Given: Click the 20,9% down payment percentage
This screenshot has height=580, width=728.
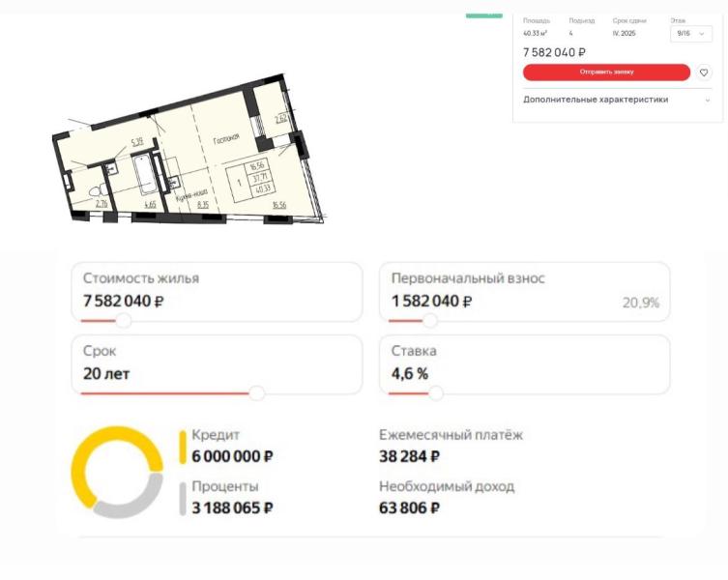Looking at the screenshot, I should (640, 303).
